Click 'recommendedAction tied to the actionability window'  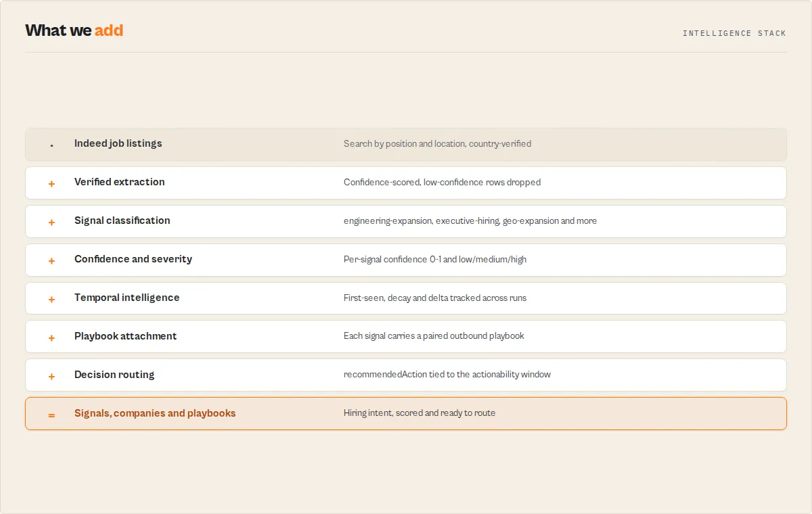(447, 375)
